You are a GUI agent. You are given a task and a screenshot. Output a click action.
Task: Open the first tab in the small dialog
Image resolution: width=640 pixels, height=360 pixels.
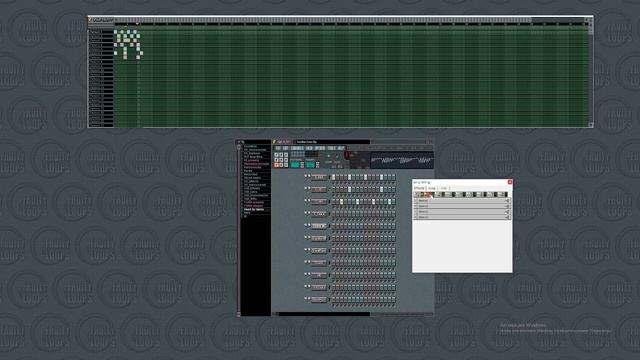(419, 188)
